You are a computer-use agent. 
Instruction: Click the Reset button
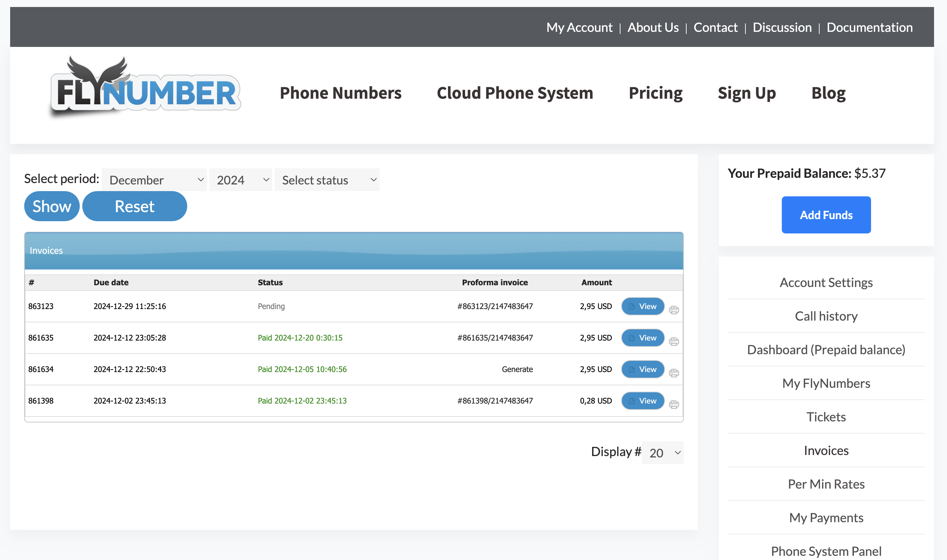tap(135, 206)
